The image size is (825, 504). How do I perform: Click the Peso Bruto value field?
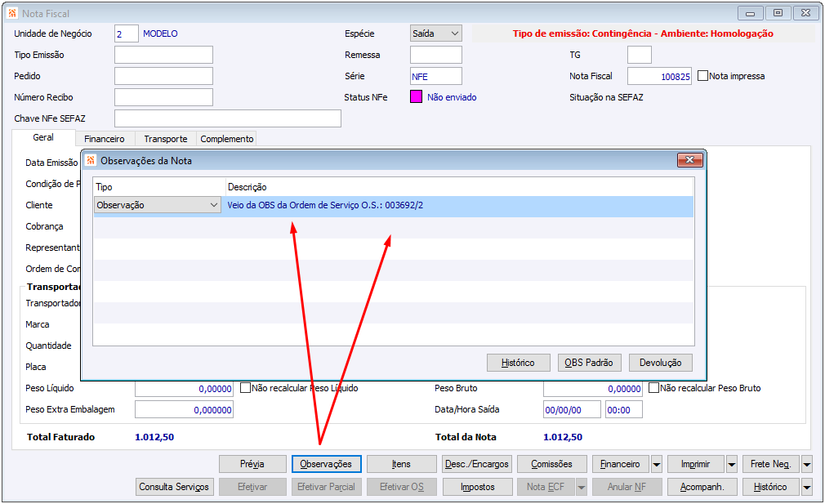pyautogui.click(x=592, y=388)
